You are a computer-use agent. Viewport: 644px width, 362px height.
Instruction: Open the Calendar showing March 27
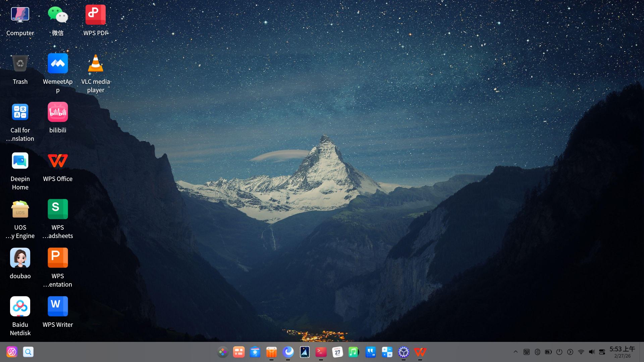[337, 352]
